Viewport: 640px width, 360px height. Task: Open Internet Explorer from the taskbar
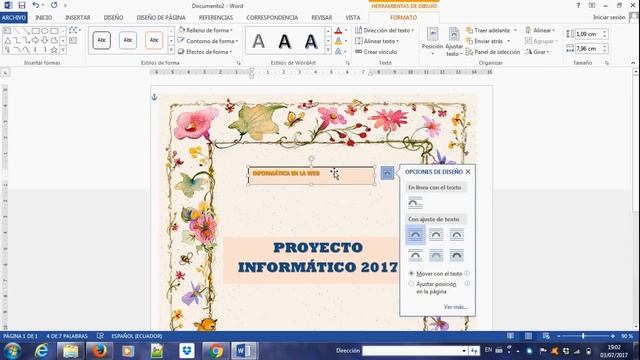(42, 351)
